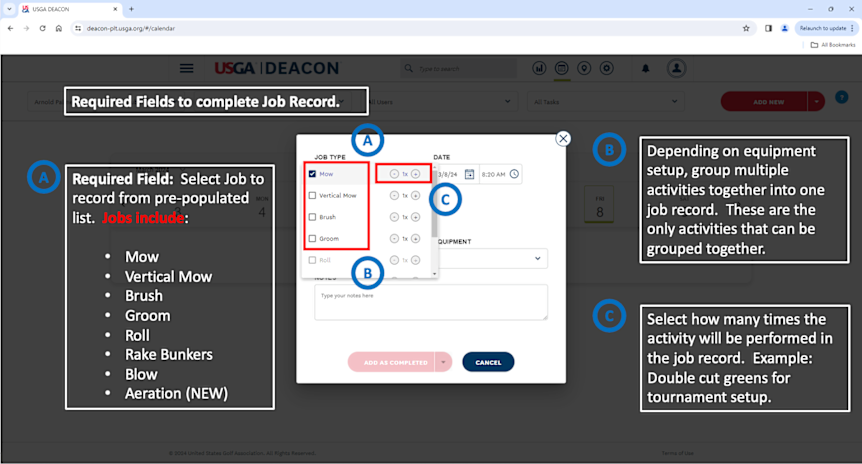Check the Groom job type
Screen dimensions: 862x464
tap(312, 239)
